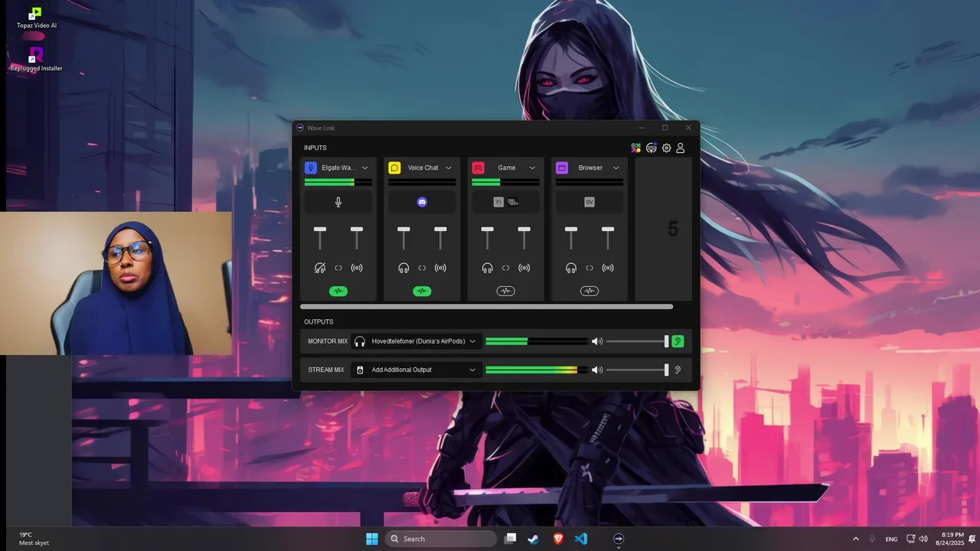Click the Game channel stream volume fader

pyautogui.click(x=524, y=230)
